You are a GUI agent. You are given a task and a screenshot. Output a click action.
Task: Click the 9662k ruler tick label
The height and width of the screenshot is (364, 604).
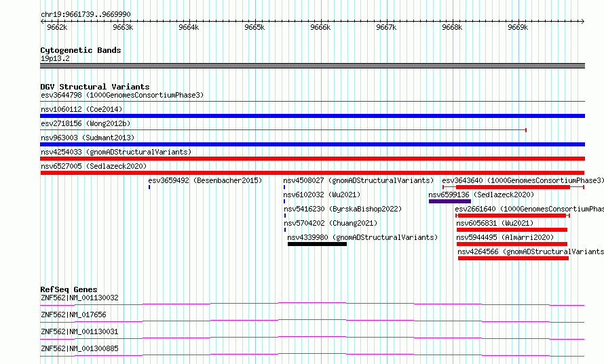click(57, 27)
